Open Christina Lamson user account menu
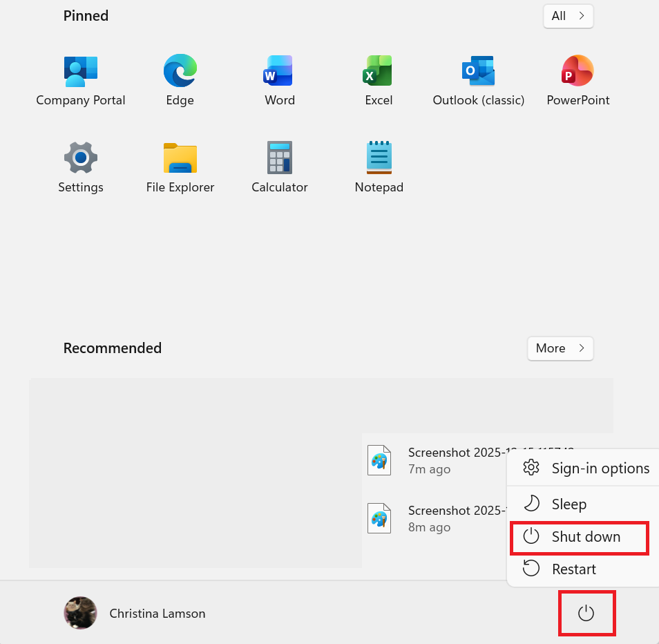This screenshot has width=659, height=644. coord(135,613)
